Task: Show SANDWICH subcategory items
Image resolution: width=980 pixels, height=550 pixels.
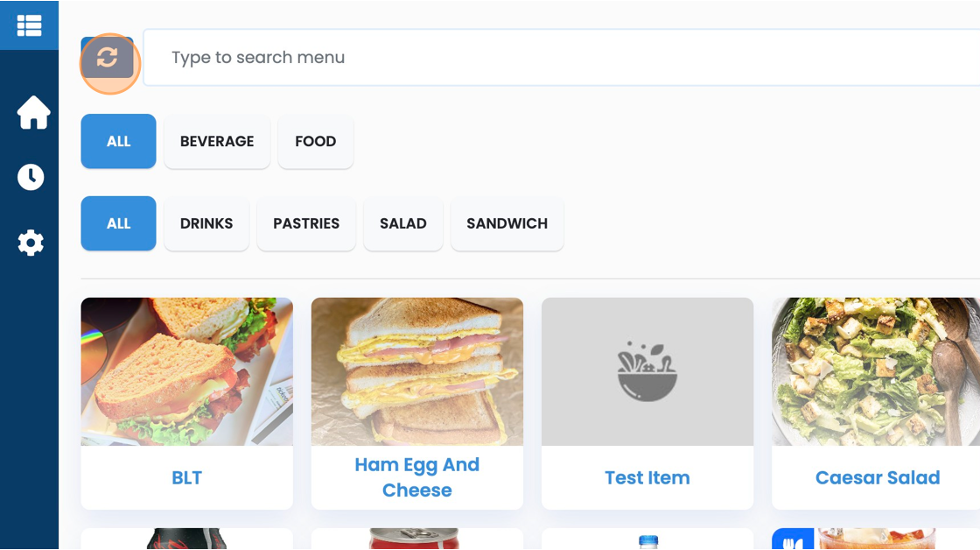Action: (x=507, y=223)
